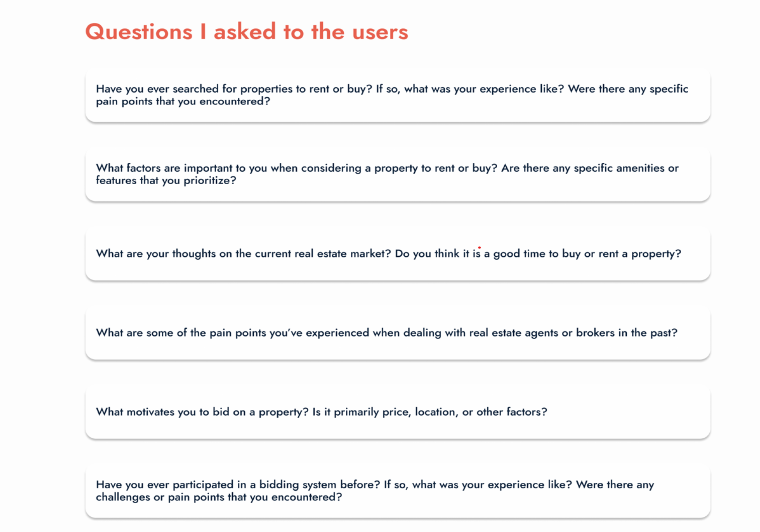
Task: Click the line "pain points that you encountered?"
Action: (x=183, y=102)
